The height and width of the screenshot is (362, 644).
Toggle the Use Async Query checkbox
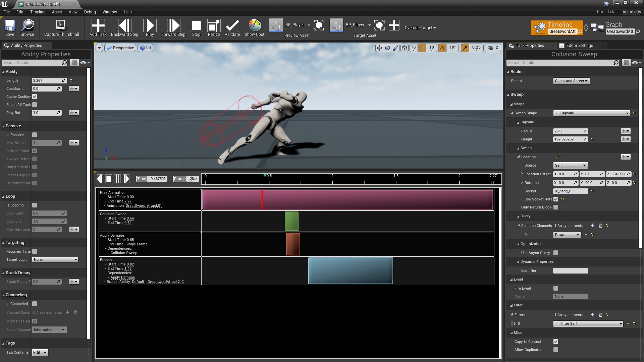coord(556,252)
